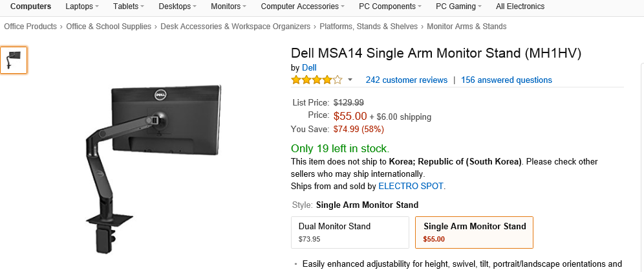Open the rating breakdown dropdown arrow

(350, 80)
